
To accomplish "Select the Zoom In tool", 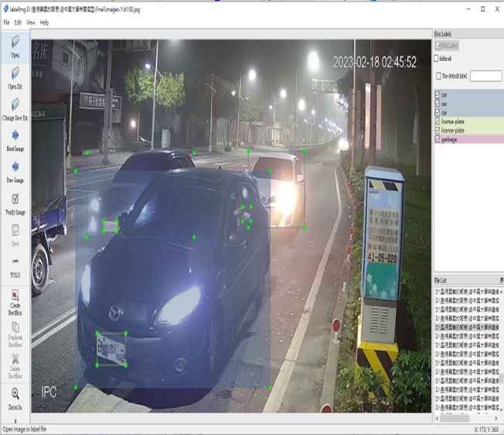I will (15, 395).
